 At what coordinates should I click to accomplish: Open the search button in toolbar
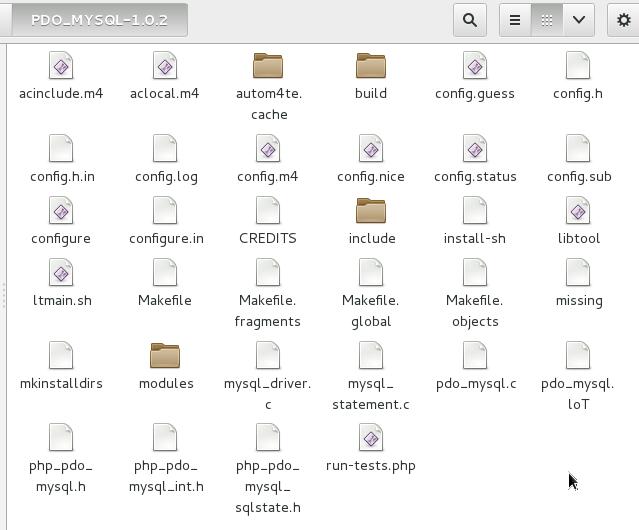[x=469, y=20]
